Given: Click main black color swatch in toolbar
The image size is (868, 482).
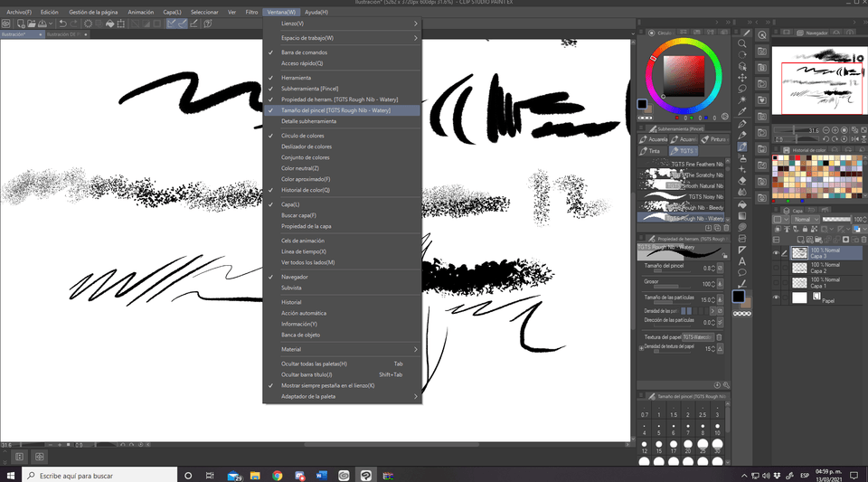Looking at the screenshot, I should pos(739,297).
